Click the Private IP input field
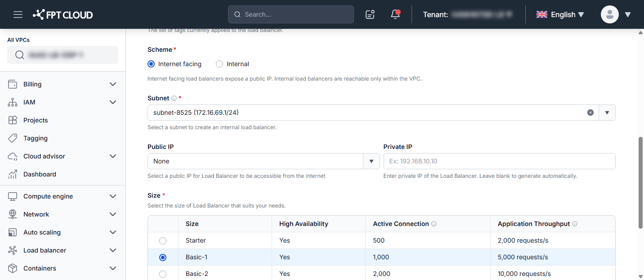This screenshot has width=644, height=280. pyautogui.click(x=499, y=161)
